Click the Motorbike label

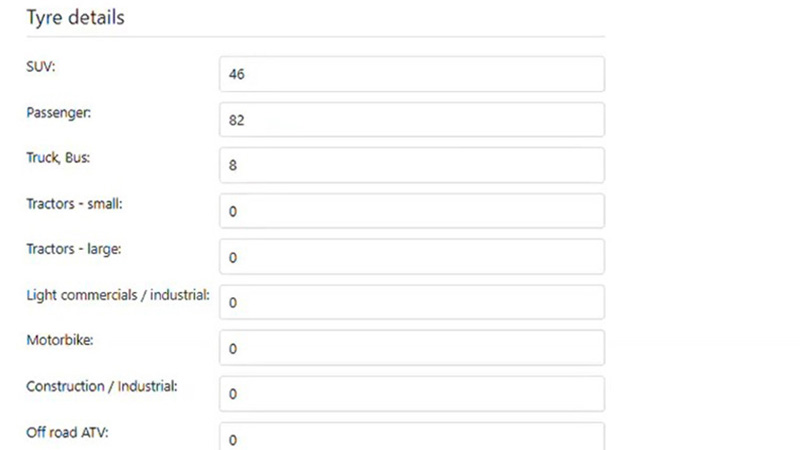tap(59, 340)
